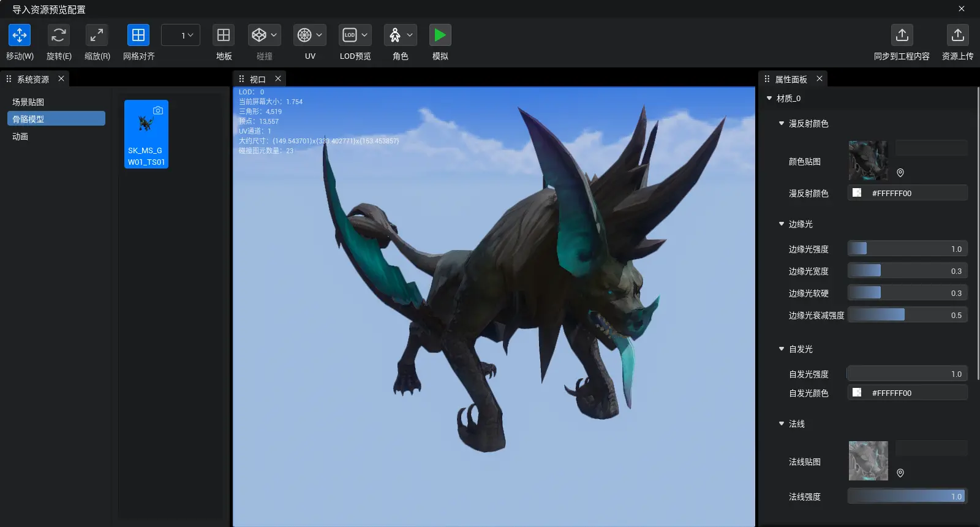Switch to the 系统资源 tab
The height and width of the screenshot is (527, 980).
pyautogui.click(x=33, y=79)
